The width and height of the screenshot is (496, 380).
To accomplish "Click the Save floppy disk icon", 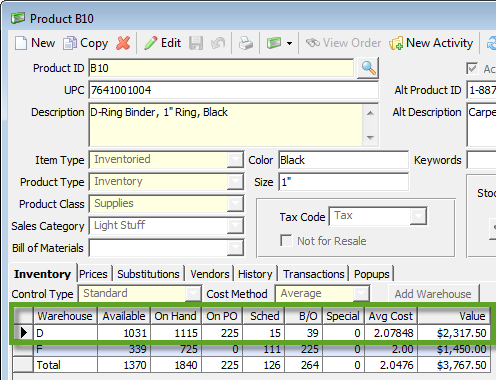I will click(196, 43).
